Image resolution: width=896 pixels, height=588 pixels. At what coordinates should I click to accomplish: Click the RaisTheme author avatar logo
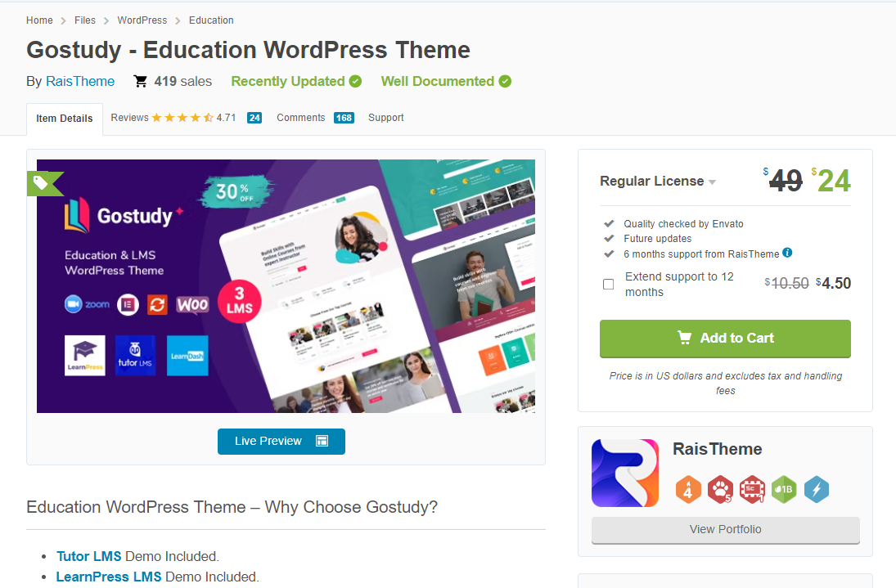pyautogui.click(x=624, y=472)
